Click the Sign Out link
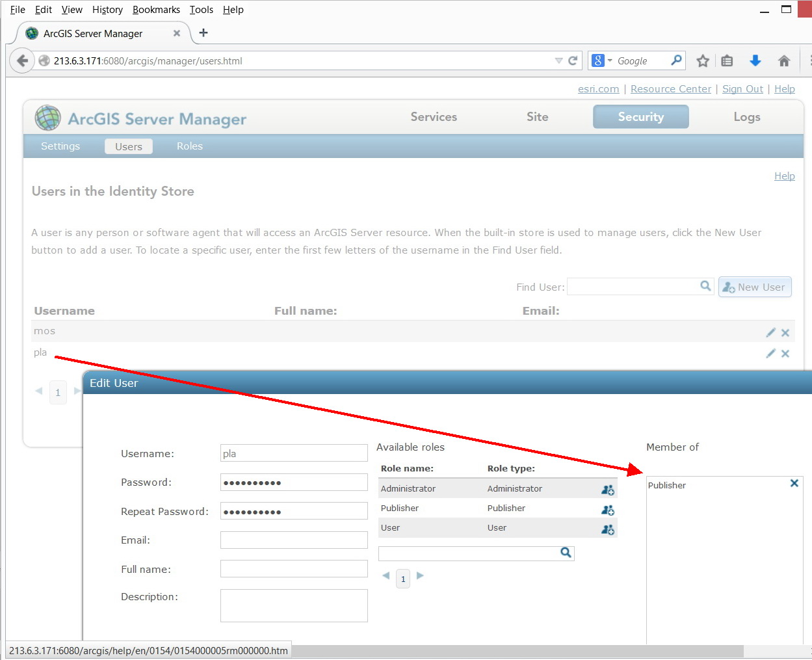 (x=742, y=89)
